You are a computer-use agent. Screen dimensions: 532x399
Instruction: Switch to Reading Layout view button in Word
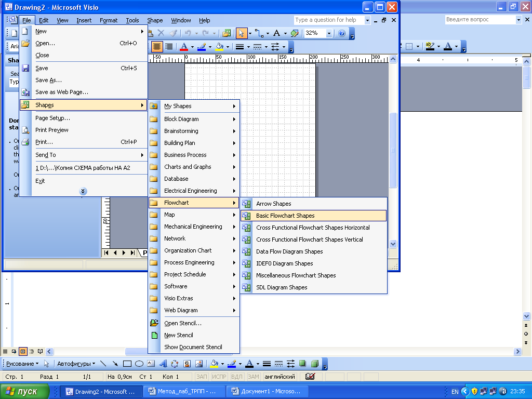coord(41,352)
